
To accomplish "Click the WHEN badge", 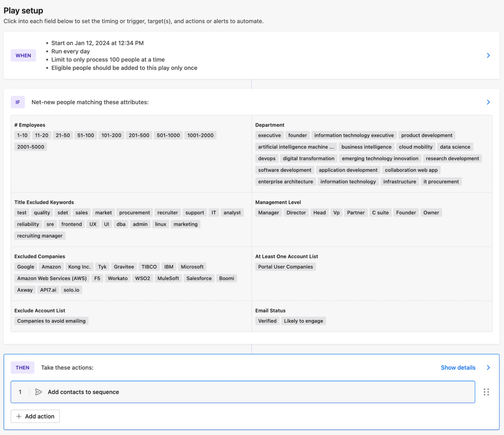I will click(x=23, y=55).
